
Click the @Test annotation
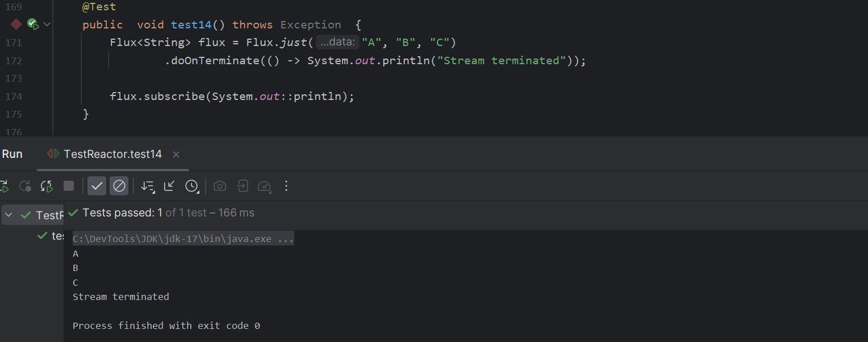(99, 7)
